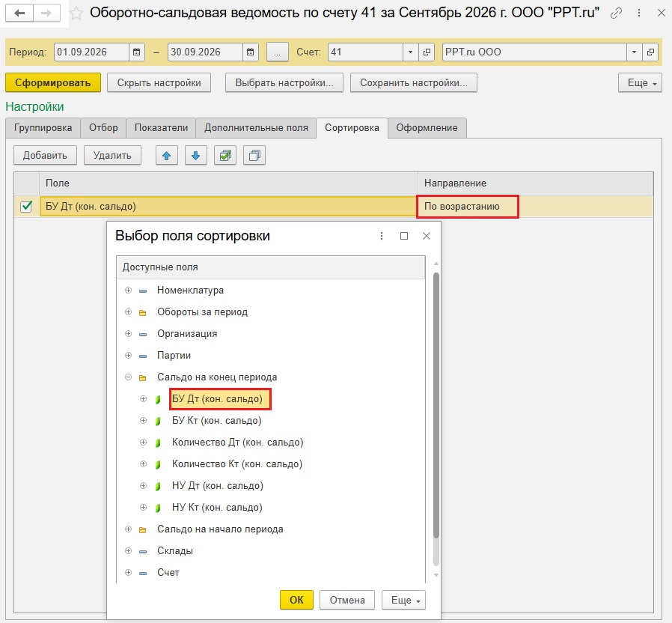Cancel dialog with Отмена button
Screen dimensions: 672x623
[347, 600]
